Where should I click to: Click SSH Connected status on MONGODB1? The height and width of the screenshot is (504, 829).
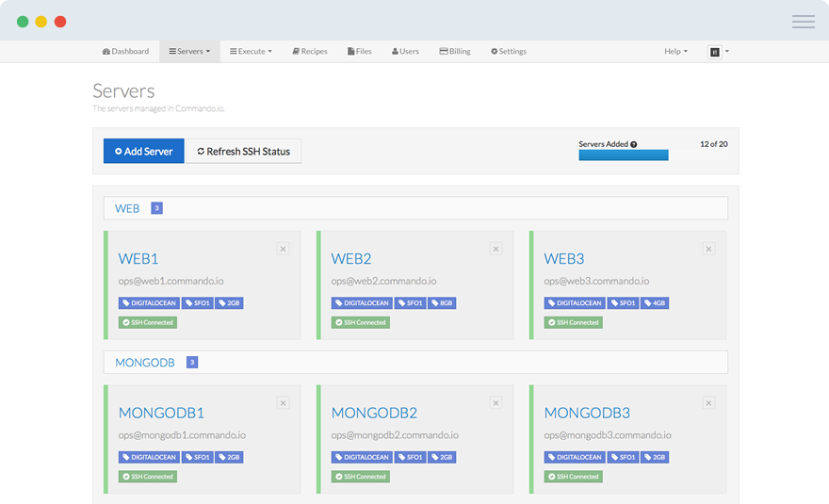click(x=148, y=477)
